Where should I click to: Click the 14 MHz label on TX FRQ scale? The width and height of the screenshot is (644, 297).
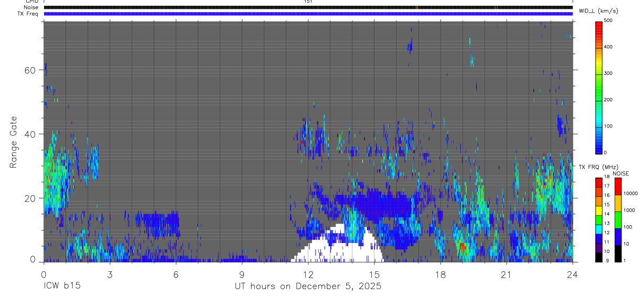point(607,214)
